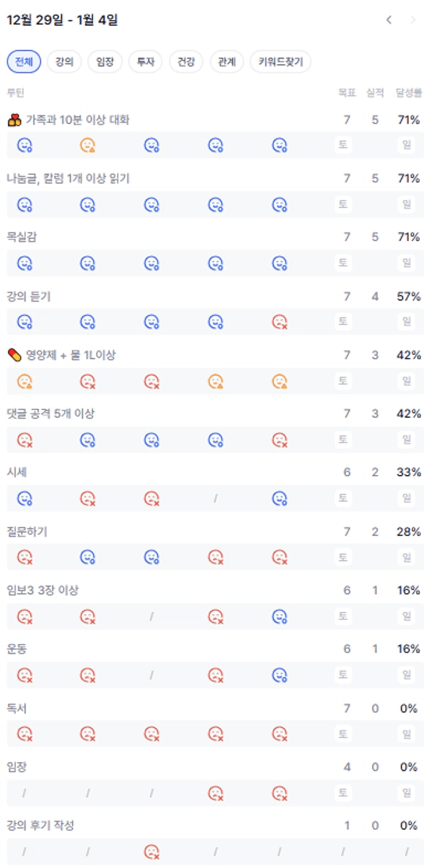Open the 나눔글, 칼럼 1개 이상 읽기 routine
Screen dimensions: 426x868
68,178
